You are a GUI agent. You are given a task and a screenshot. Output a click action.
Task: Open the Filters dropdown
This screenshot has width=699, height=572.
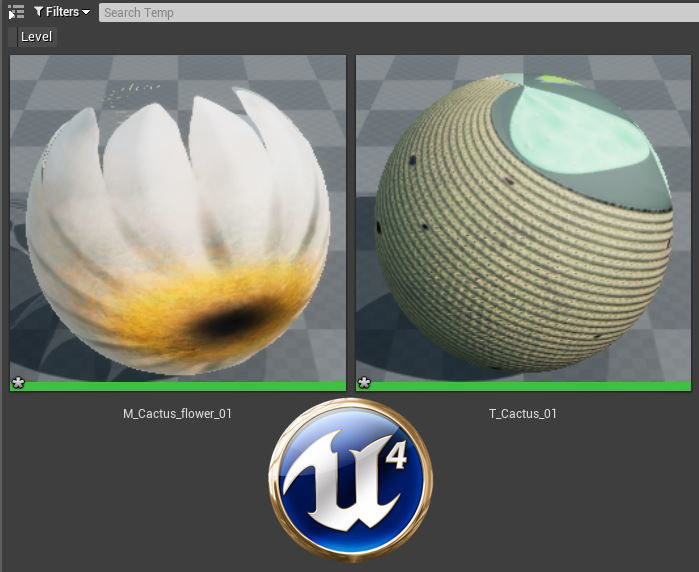(x=62, y=12)
